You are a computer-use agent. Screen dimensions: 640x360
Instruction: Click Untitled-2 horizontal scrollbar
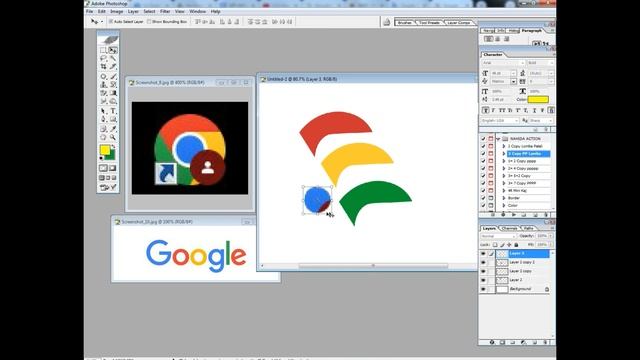[373, 266]
